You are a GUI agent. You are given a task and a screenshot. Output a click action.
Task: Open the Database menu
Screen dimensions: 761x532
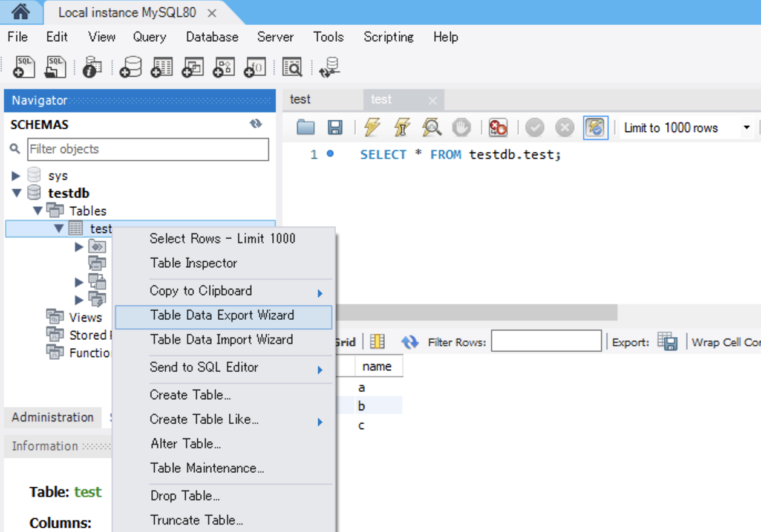pyautogui.click(x=212, y=37)
